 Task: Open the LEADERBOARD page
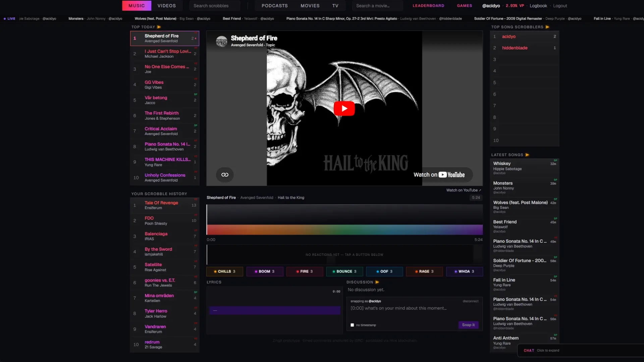[x=428, y=6]
